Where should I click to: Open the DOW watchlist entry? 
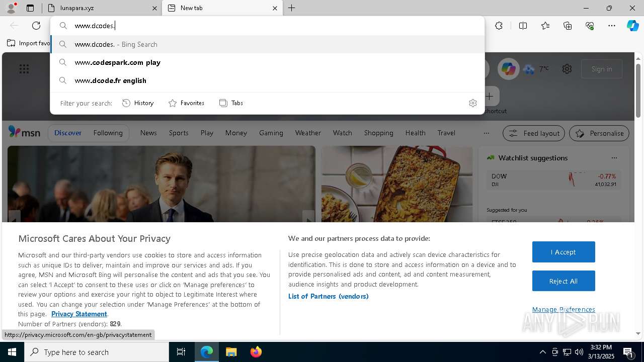(553, 180)
